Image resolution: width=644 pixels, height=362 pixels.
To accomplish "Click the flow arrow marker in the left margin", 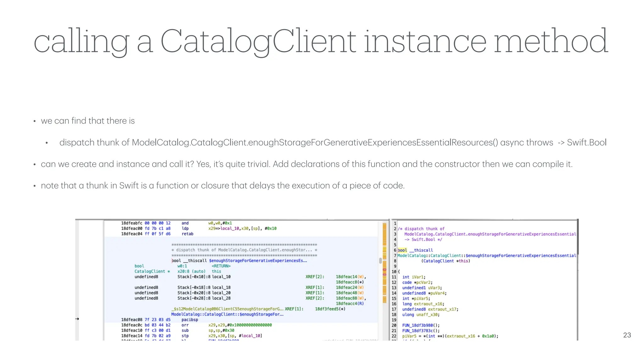I will pos(77,319).
